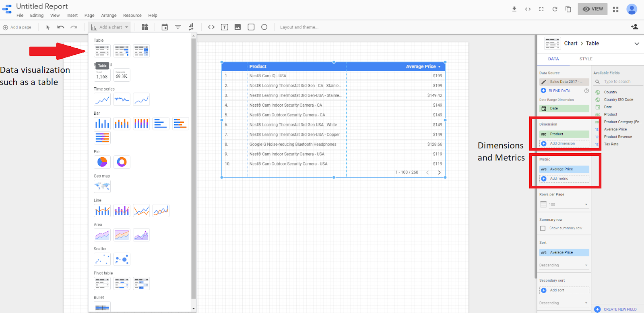Click chart picker scrollbar down arrow
Screen dimensions: 644x313
click(194, 309)
